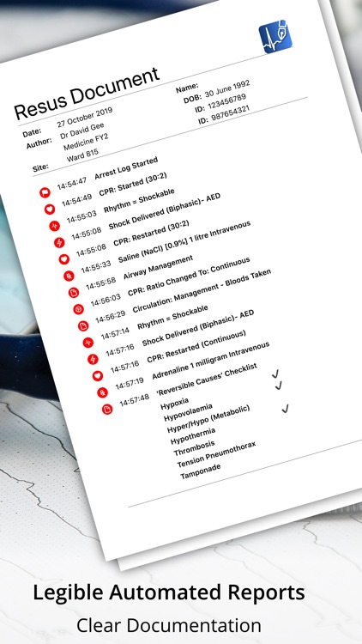Viewport: 362px width, 644px height.
Task: Tap the checkmark on the Hypoxia row
Action: 275,374
